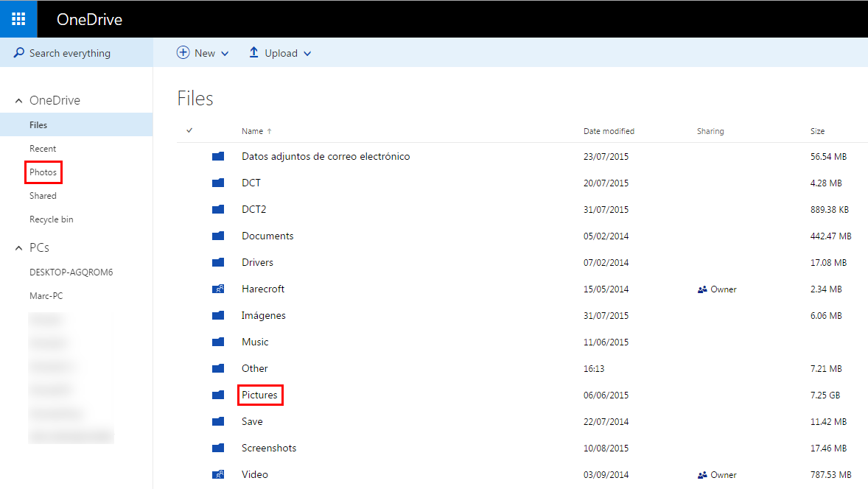The image size is (868, 489).
Task: Open Datos adjuntos de correo electrónico folder
Action: (x=326, y=156)
